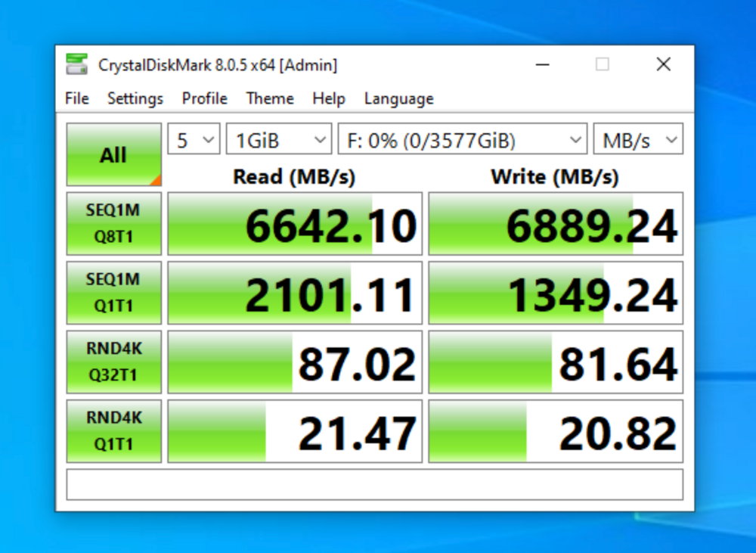Expand the MB/s unit dropdown
The image size is (756, 553).
638,139
